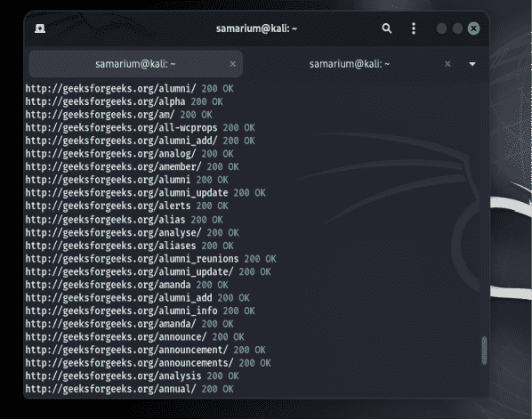Switch to the second samarium@kali tab

(x=350, y=64)
